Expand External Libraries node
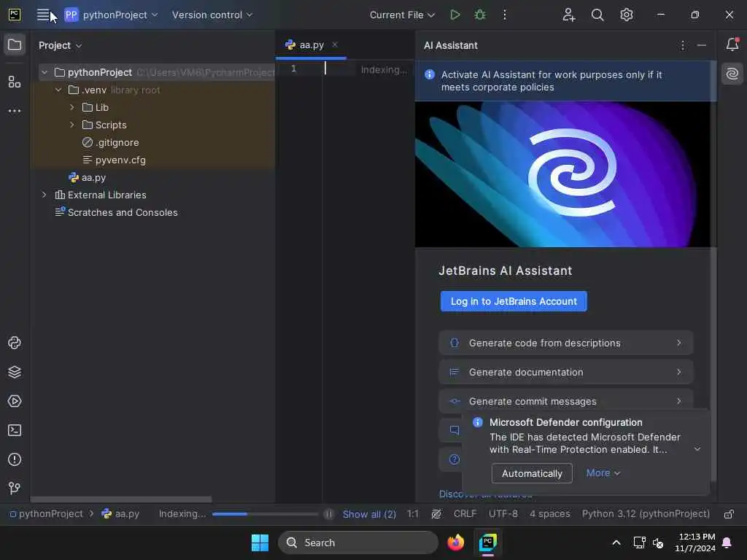The height and width of the screenshot is (560, 747). pos(44,195)
